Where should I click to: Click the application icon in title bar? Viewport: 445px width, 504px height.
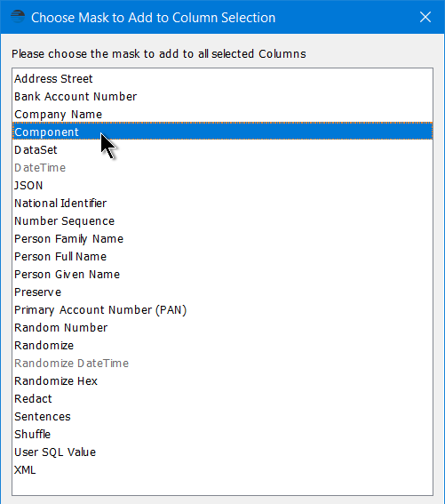click(18, 17)
